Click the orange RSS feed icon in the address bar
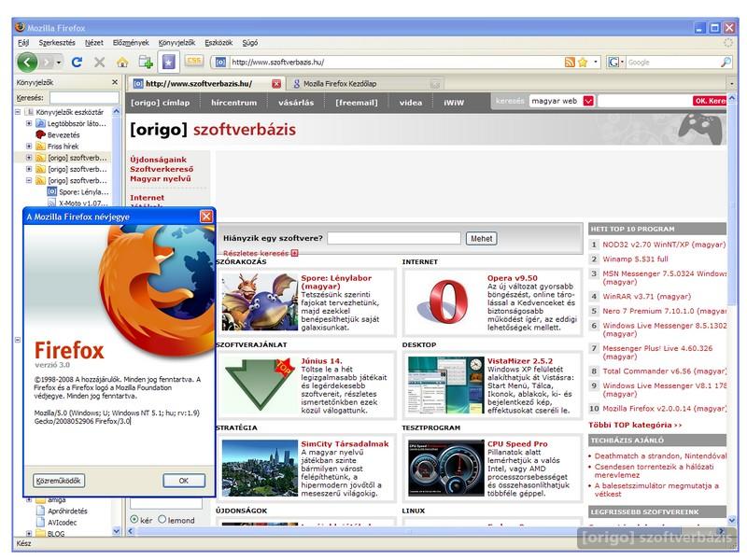The width and height of the screenshot is (747, 560). 570,62
